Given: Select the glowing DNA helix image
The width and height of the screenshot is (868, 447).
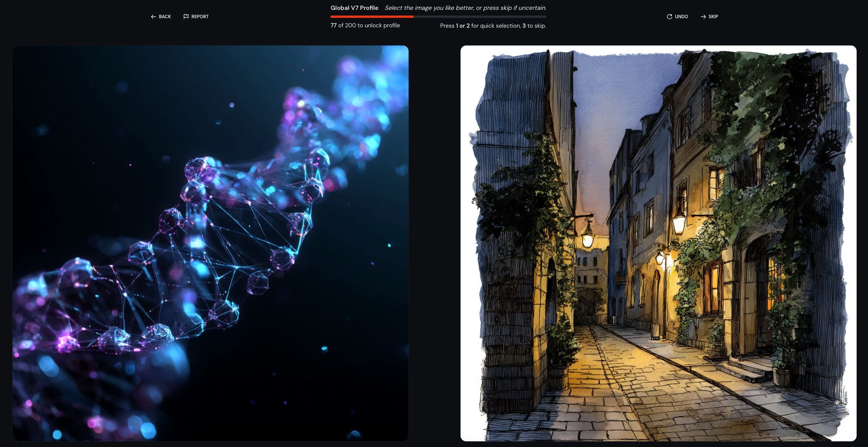Looking at the screenshot, I should pos(210,243).
